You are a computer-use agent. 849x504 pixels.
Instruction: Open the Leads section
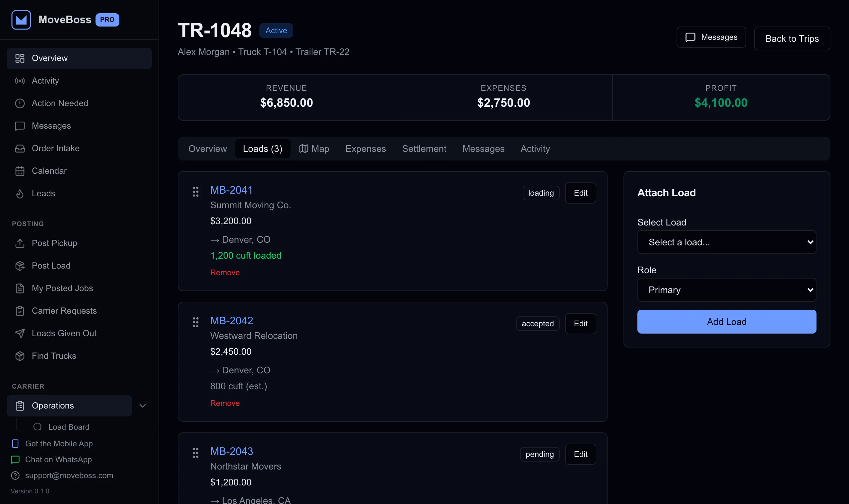click(79, 193)
